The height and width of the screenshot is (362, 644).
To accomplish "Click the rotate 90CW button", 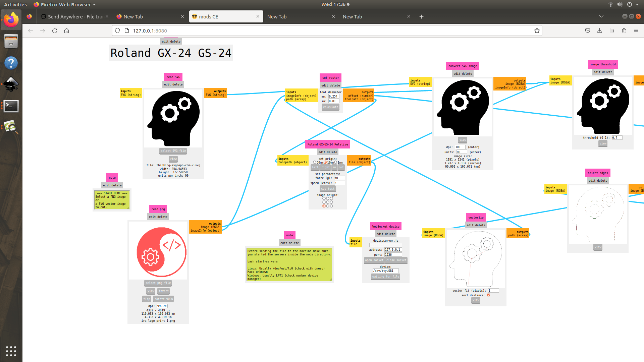I will point(164,299).
